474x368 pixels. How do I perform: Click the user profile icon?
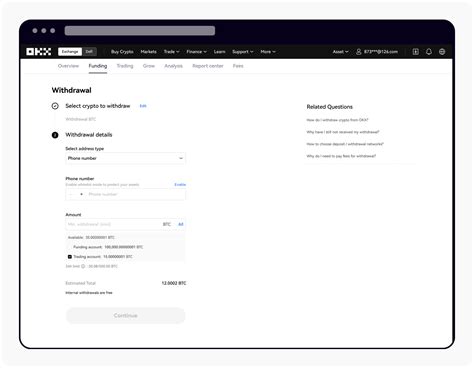[359, 52]
